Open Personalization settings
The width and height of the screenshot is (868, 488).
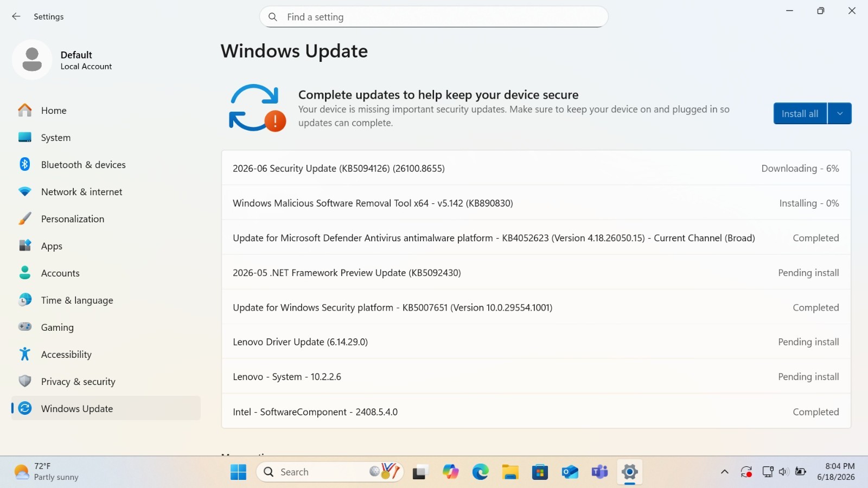106,219
